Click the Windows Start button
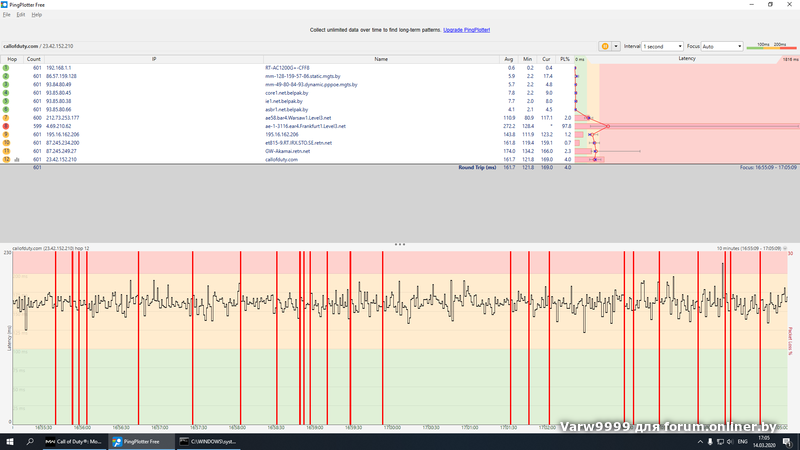Image resolution: width=800 pixels, height=450 pixels. tap(10, 441)
